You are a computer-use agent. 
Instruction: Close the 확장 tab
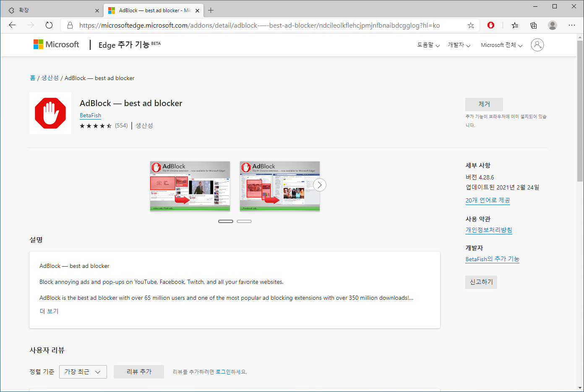(x=97, y=10)
